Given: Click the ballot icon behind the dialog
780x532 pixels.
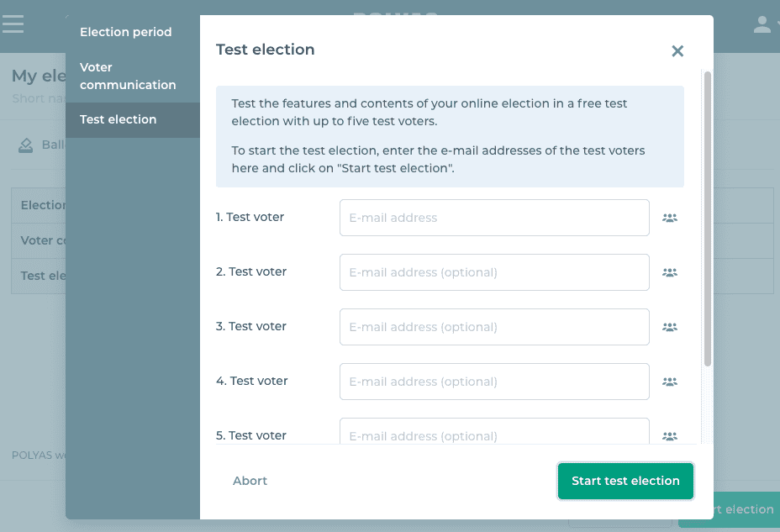Looking at the screenshot, I should click(26, 145).
